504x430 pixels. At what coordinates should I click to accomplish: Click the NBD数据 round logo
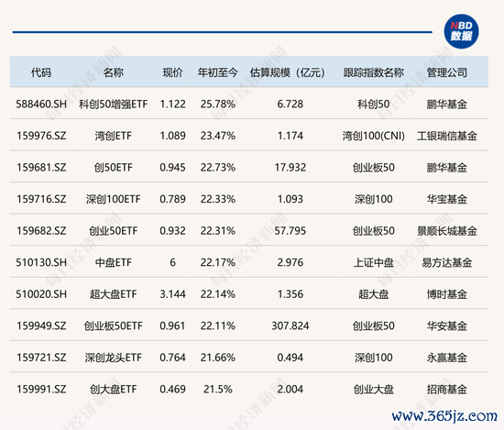pos(461,31)
